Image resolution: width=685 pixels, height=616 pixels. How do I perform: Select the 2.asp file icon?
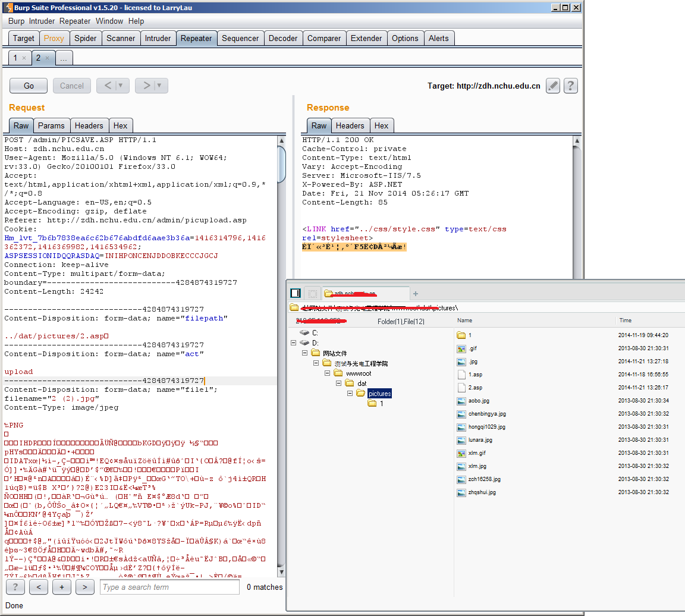pyautogui.click(x=461, y=388)
